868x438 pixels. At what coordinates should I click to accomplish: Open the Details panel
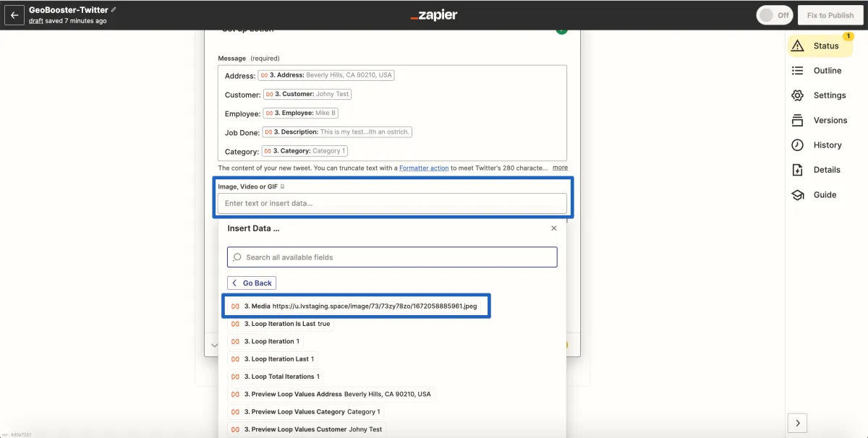pyautogui.click(x=820, y=170)
